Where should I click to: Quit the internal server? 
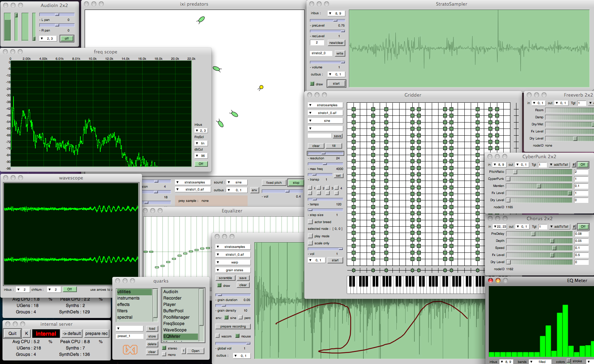pyautogui.click(x=12, y=333)
